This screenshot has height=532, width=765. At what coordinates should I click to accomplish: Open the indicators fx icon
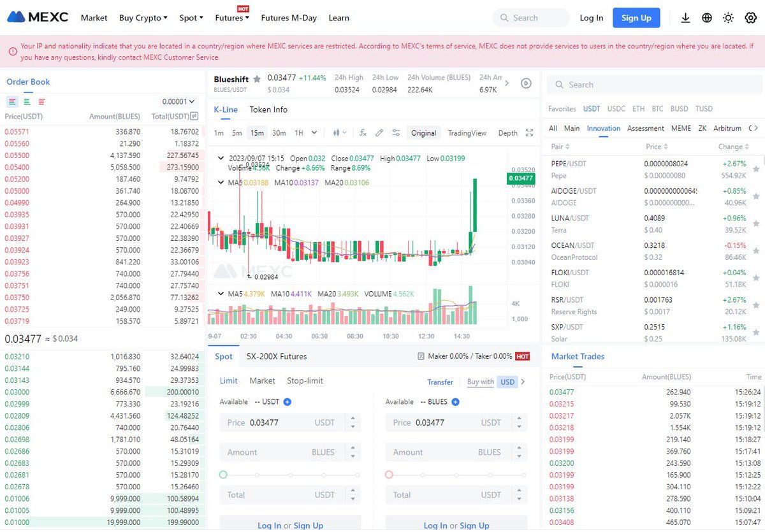coord(363,133)
